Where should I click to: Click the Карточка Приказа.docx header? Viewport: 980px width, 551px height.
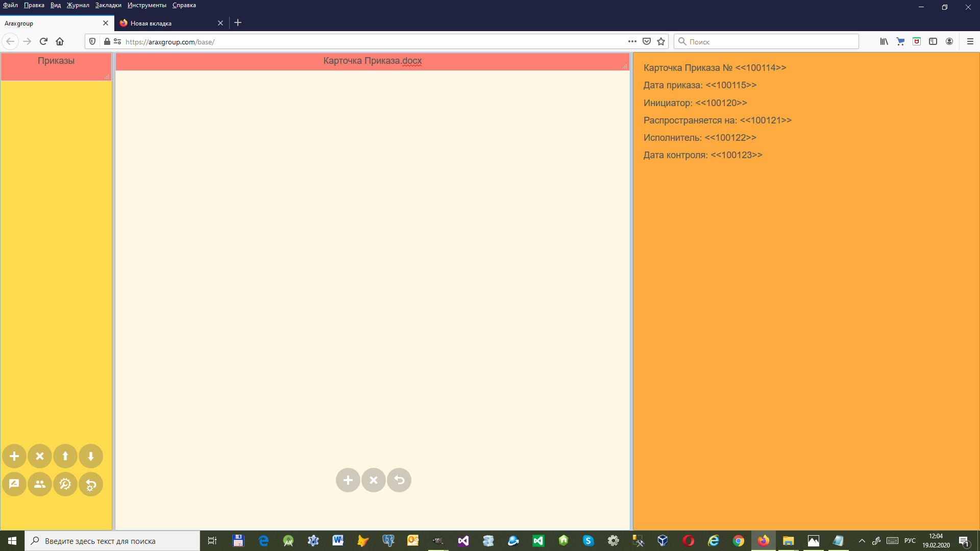(x=373, y=61)
